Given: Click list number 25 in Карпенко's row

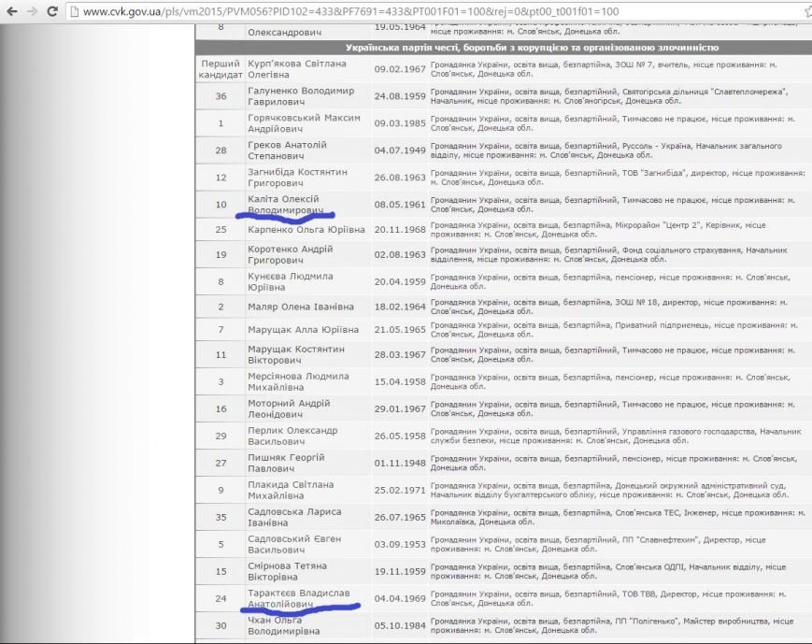Looking at the screenshot, I should point(221,230).
